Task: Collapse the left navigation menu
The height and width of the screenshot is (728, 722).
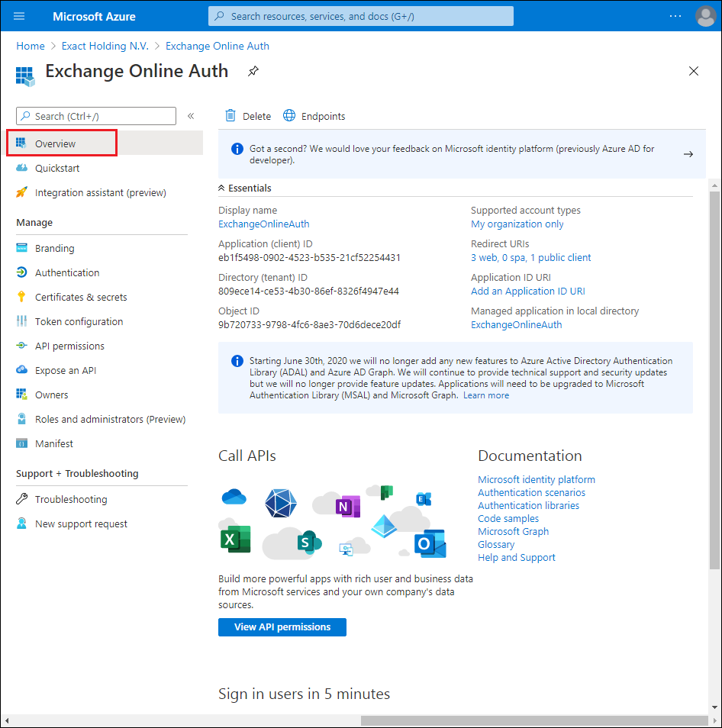Action: 191,116
